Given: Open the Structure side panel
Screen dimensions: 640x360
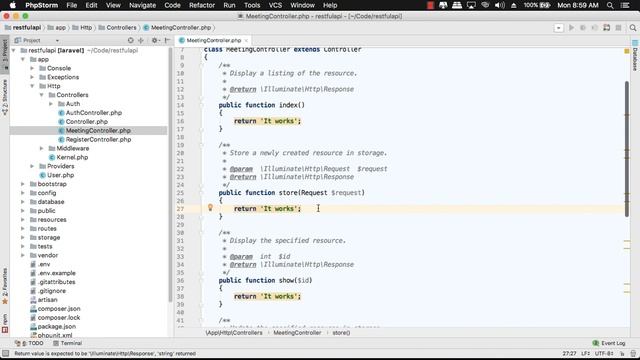Looking at the screenshot, I should pos(4,97).
